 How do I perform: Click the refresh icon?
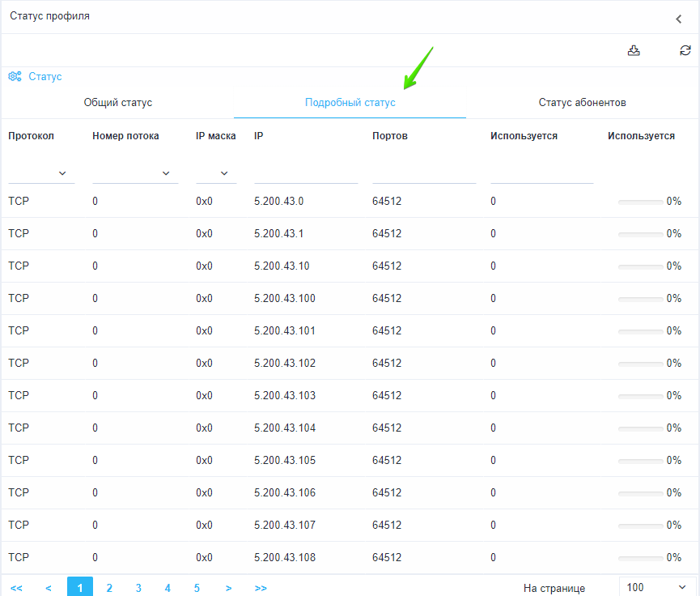coord(685,51)
